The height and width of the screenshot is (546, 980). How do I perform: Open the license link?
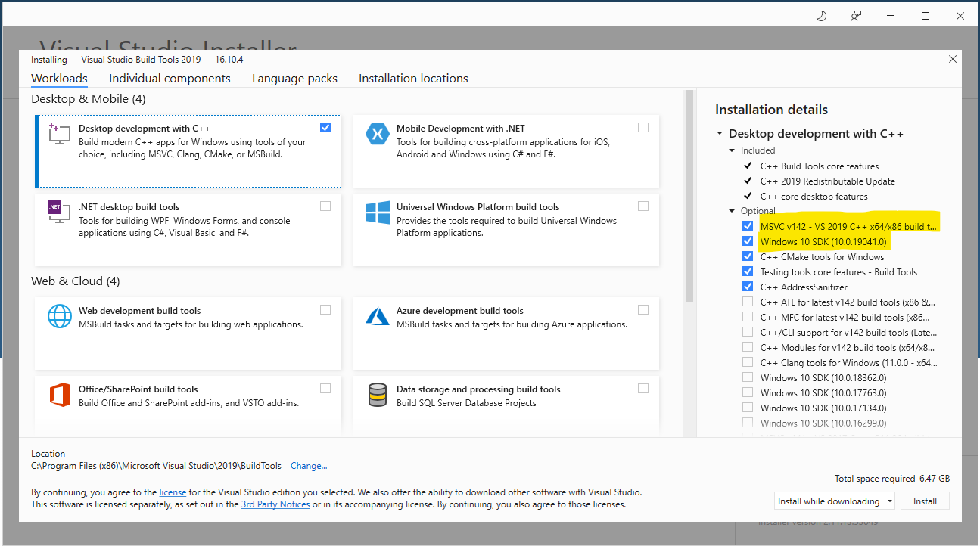coord(173,492)
